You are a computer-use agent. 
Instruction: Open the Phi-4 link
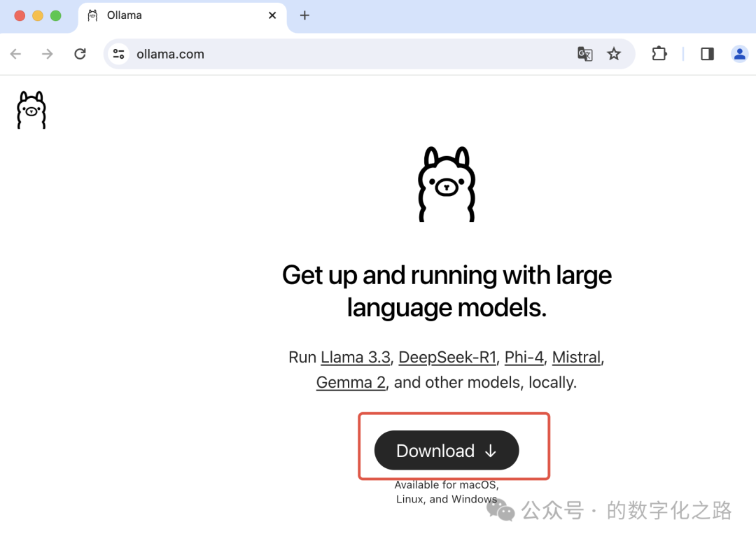pyautogui.click(x=524, y=357)
